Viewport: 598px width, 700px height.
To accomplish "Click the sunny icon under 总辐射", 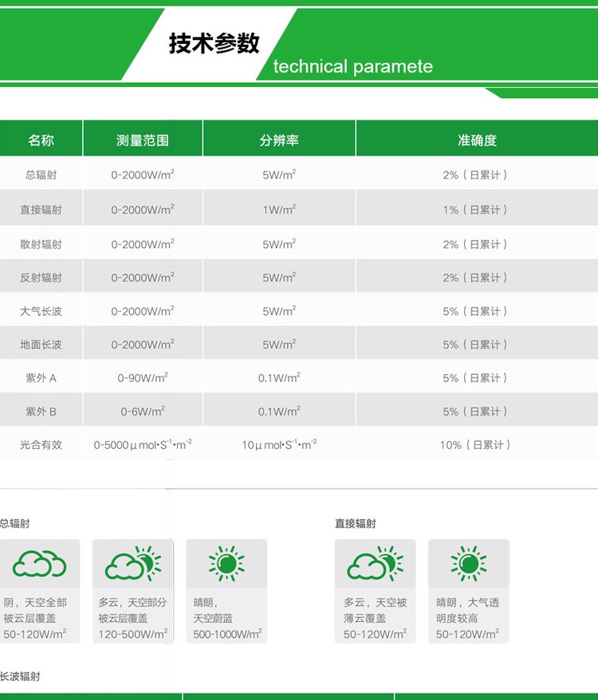I will coord(226,564).
